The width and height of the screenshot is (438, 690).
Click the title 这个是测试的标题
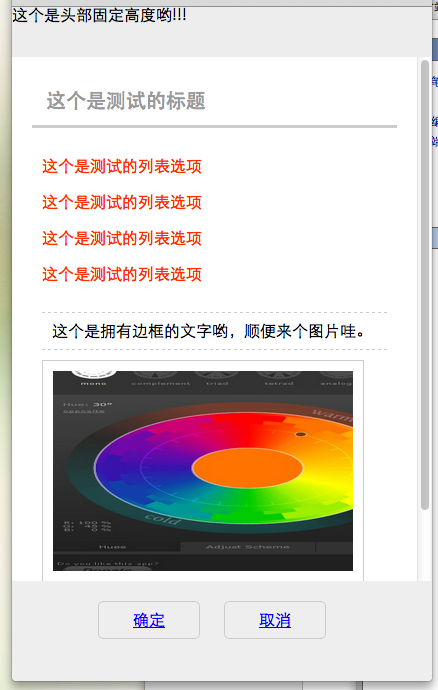(126, 101)
